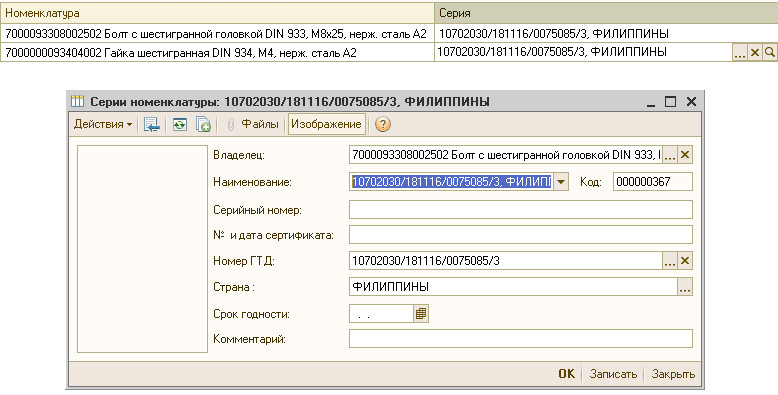Click the Записать button
The width and height of the screenshot is (778, 395).
pyautogui.click(x=613, y=374)
